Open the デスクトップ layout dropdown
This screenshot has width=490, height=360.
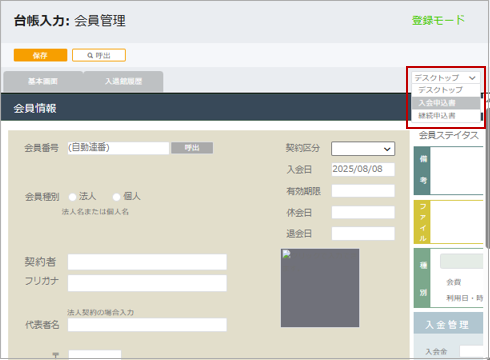[446, 78]
